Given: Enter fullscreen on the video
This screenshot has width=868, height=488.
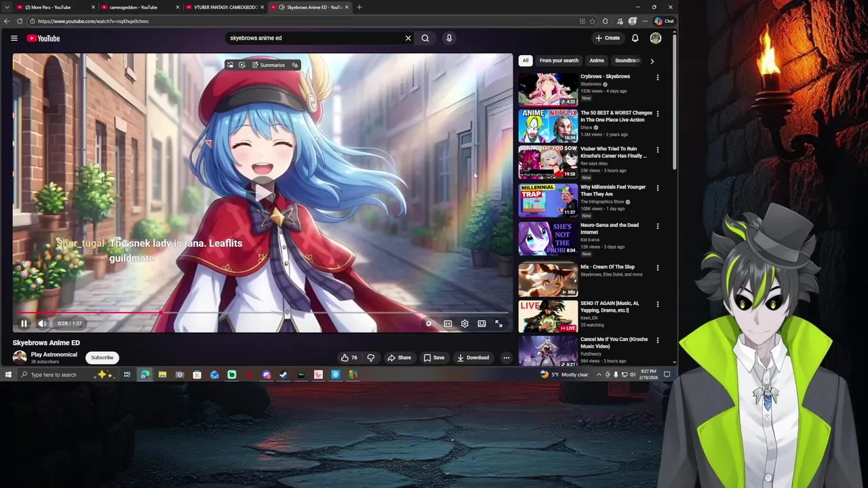Looking at the screenshot, I should [x=498, y=324].
